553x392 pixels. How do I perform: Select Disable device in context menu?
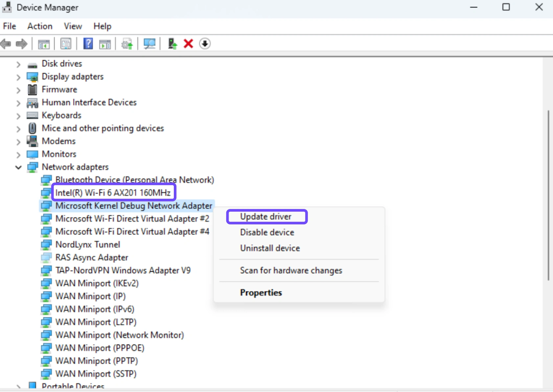(267, 232)
